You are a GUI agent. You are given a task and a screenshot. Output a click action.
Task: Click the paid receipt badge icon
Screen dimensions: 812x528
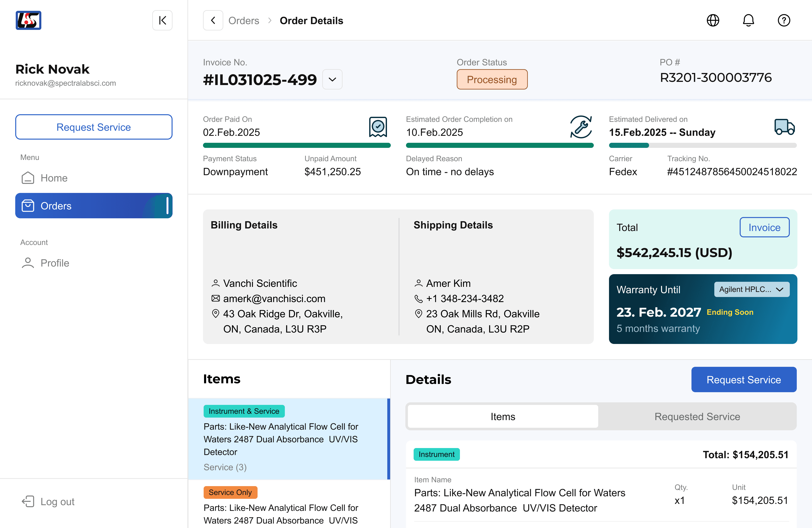(x=378, y=127)
